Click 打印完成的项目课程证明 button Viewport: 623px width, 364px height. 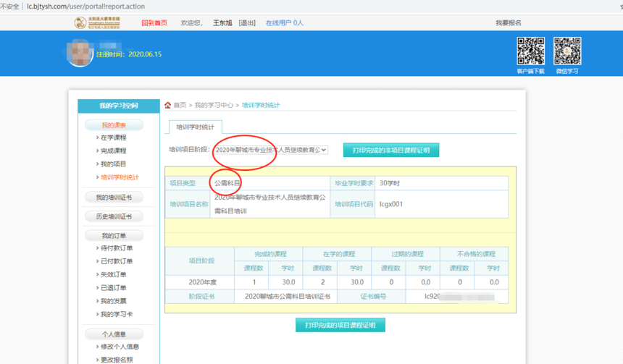coord(340,325)
